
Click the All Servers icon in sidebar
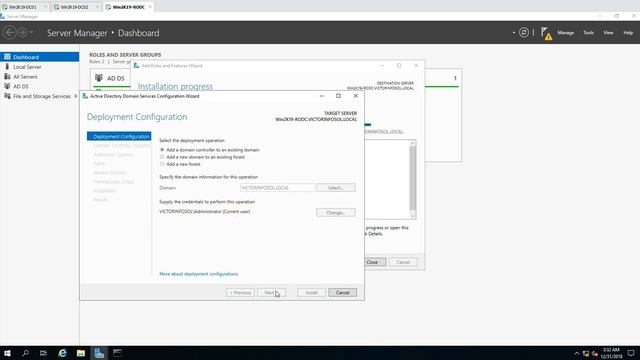click(x=7, y=76)
